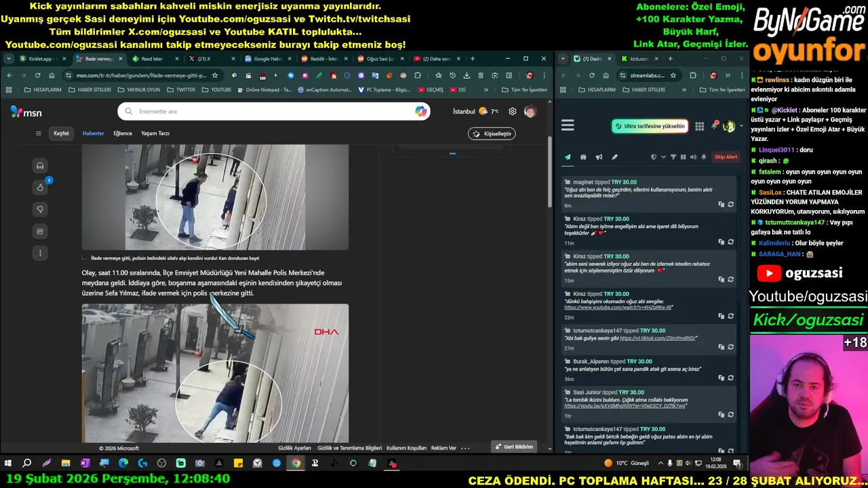Open Windows taskbar search
This screenshot has height=488, width=868.
click(27, 464)
